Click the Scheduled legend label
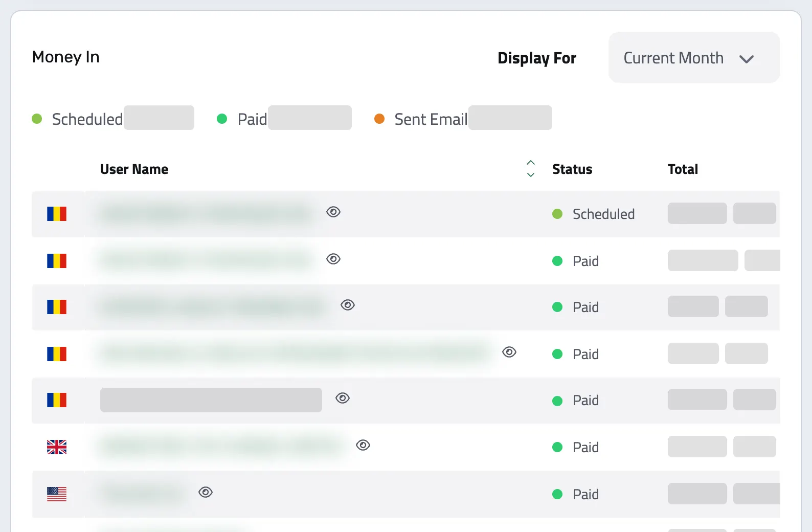Image resolution: width=812 pixels, height=532 pixels. pyautogui.click(x=87, y=119)
